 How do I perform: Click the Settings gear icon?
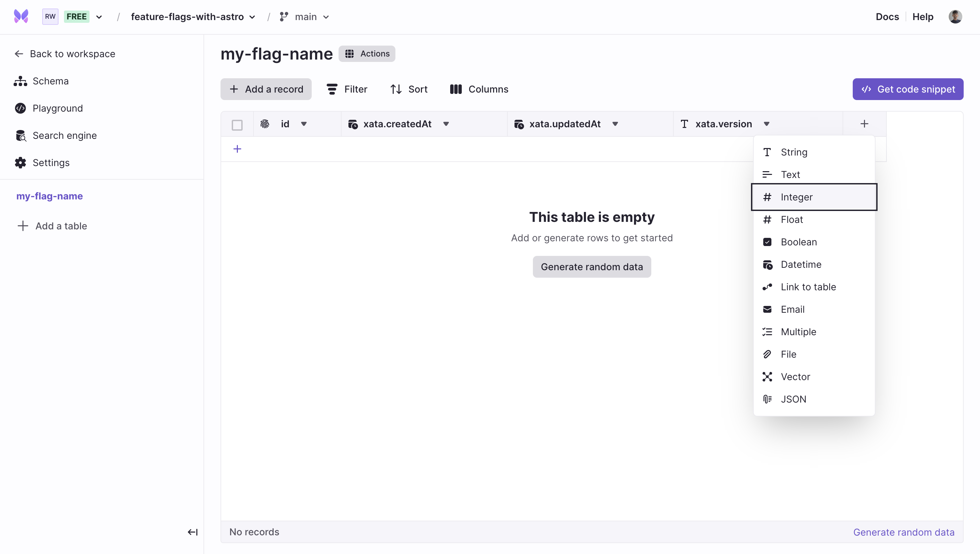20,162
